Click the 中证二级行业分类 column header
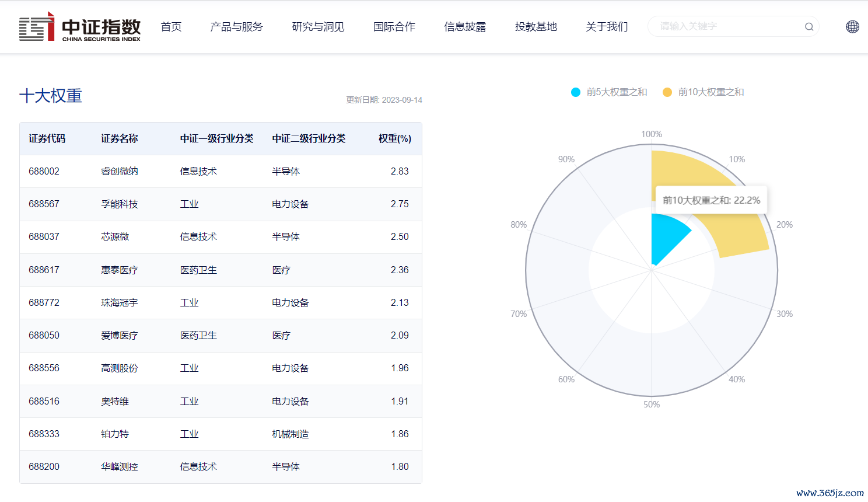 coord(309,139)
